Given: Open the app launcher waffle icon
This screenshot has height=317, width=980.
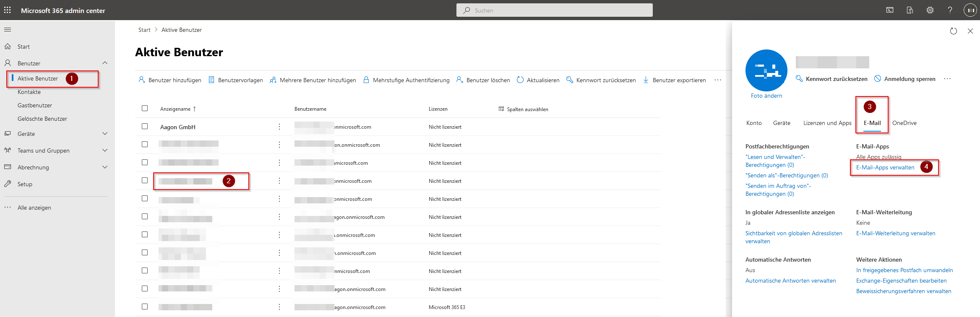Looking at the screenshot, I should pyautogui.click(x=8, y=10).
